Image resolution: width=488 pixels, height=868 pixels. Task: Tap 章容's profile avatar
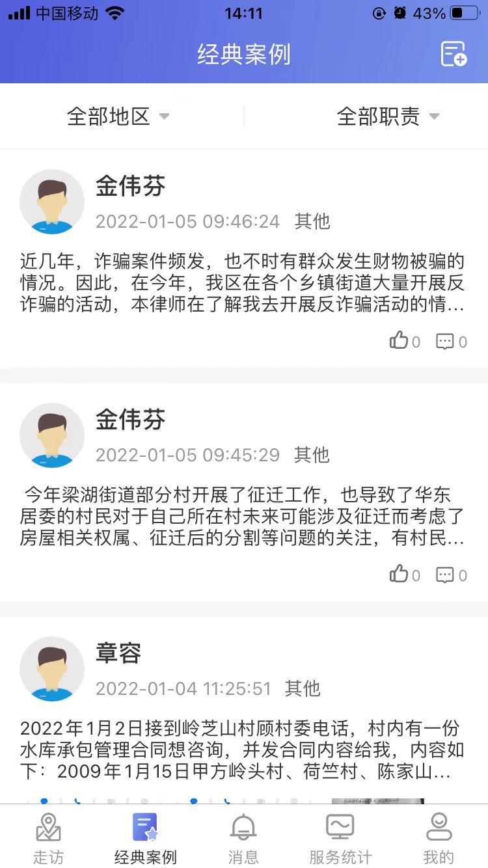(52, 669)
